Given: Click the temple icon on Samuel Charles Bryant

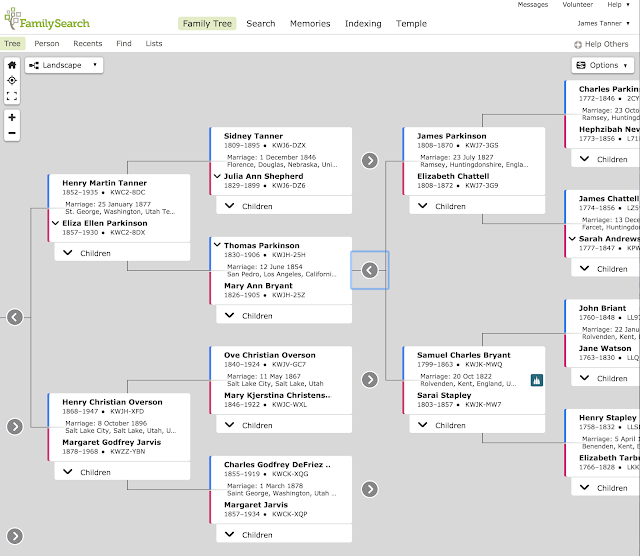Looking at the screenshot, I should pos(535,380).
